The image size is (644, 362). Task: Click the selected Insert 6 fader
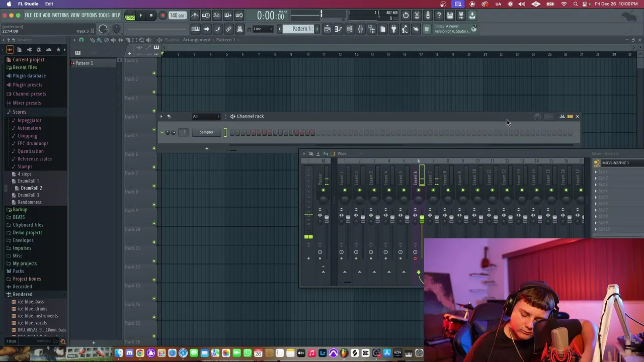(x=422, y=219)
